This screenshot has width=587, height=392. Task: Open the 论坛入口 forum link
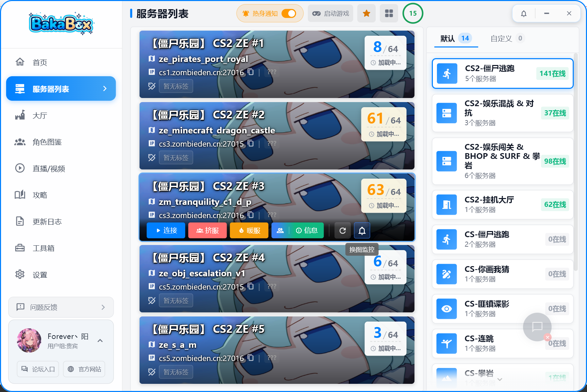38,369
